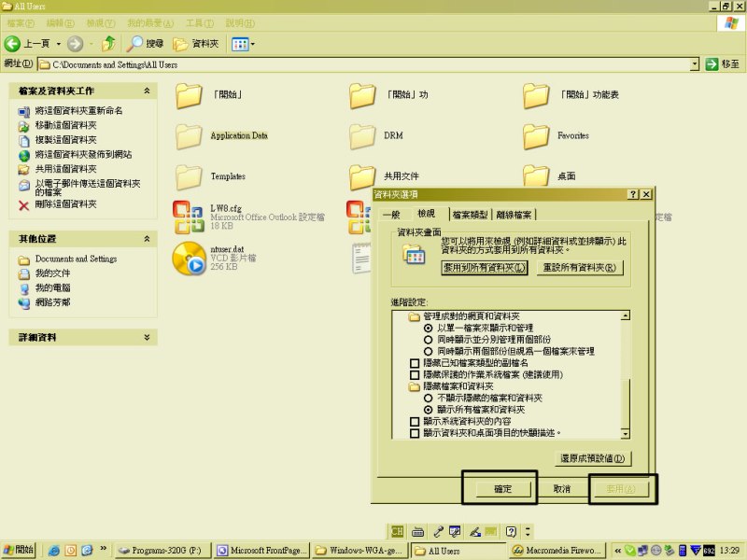Select the ntuser.dat file icon
Viewport: 747px width, 560px height.
[190, 259]
